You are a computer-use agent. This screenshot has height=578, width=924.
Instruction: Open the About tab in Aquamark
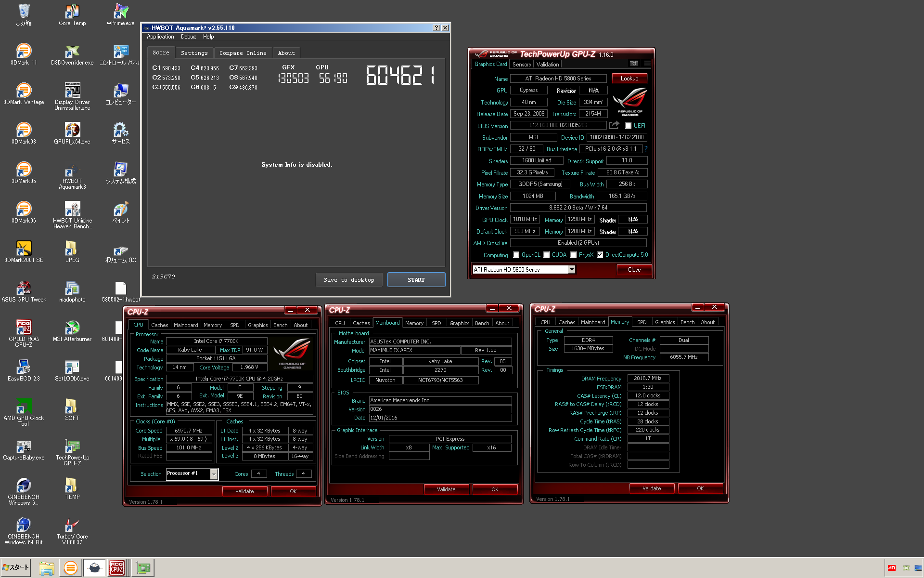286,53
